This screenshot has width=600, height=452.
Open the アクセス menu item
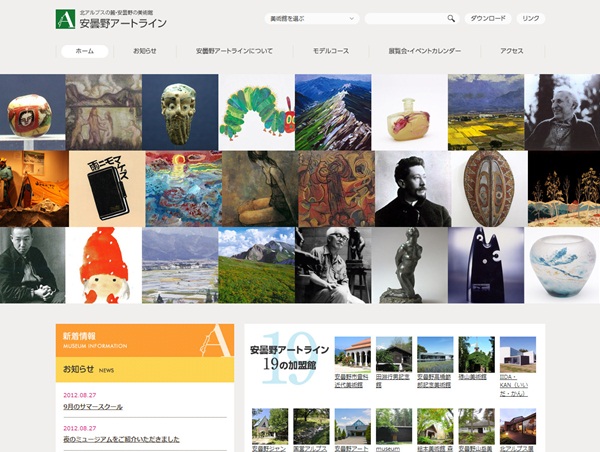click(512, 51)
